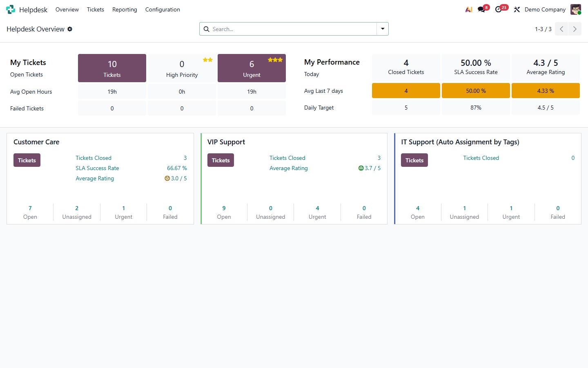This screenshot has width=588, height=368.
Task: Open VIP Support Tickets Closed link
Action: pos(287,158)
